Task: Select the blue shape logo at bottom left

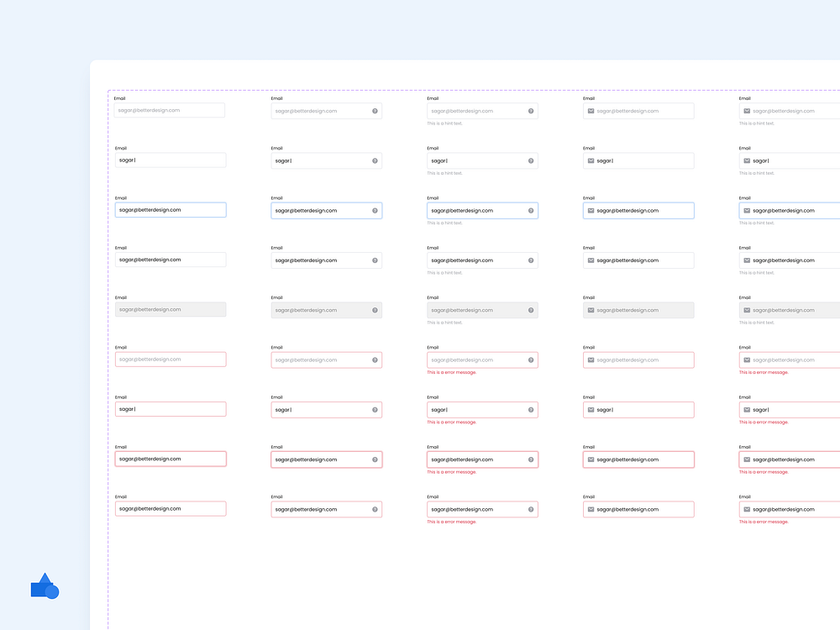Action: point(44,586)
